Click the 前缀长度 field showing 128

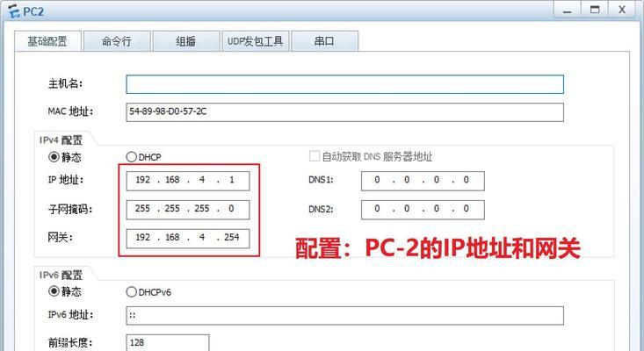[x=168, y=343]
